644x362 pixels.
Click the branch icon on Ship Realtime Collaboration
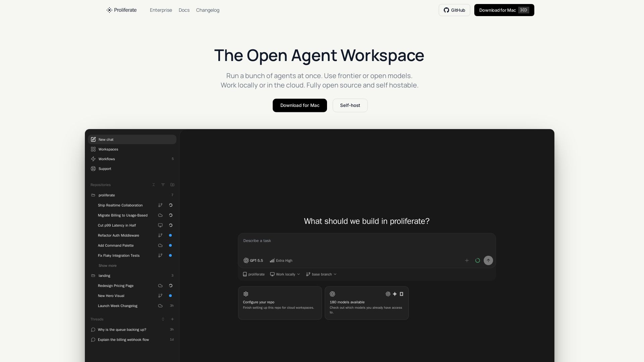tap(160, 205)
